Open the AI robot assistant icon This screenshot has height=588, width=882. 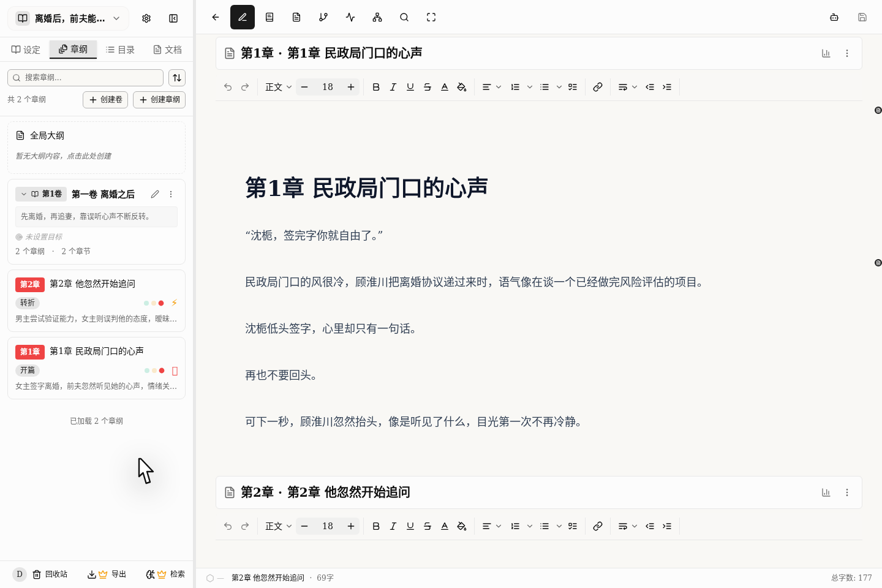(x=834, y=17)
